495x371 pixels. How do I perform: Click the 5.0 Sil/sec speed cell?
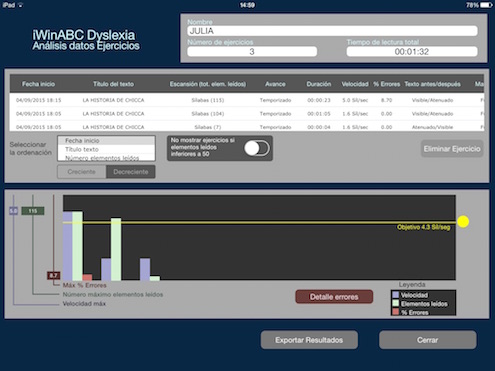click(x=355, y=100)
